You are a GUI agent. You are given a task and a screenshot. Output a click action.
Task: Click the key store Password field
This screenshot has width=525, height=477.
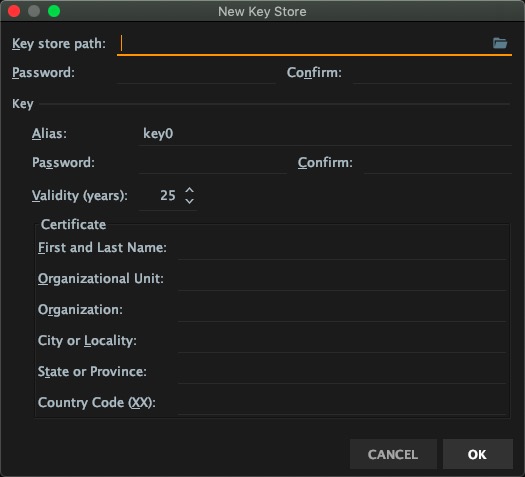(196, 73)
